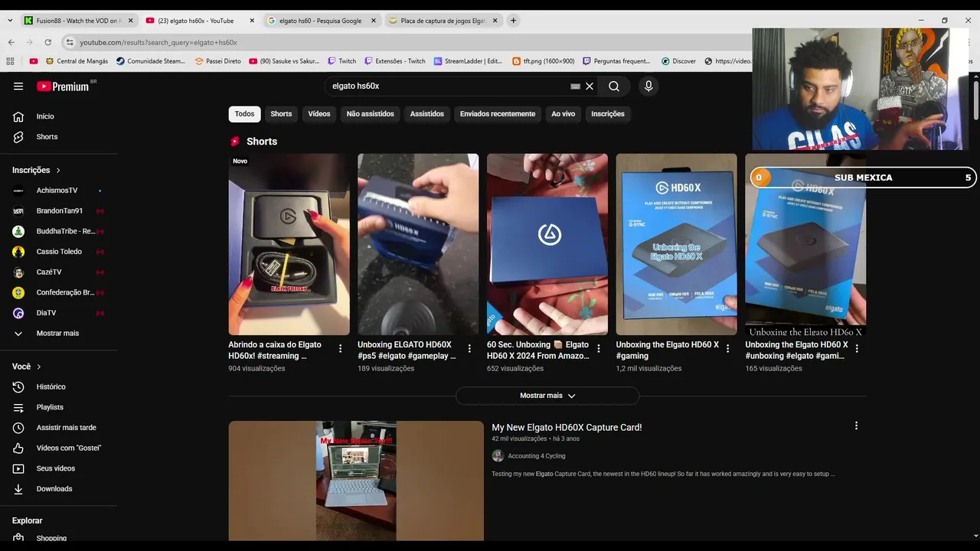The image size is (980, 551).
Task: Open the AchismosTV channel subscription
Action: 58,191
